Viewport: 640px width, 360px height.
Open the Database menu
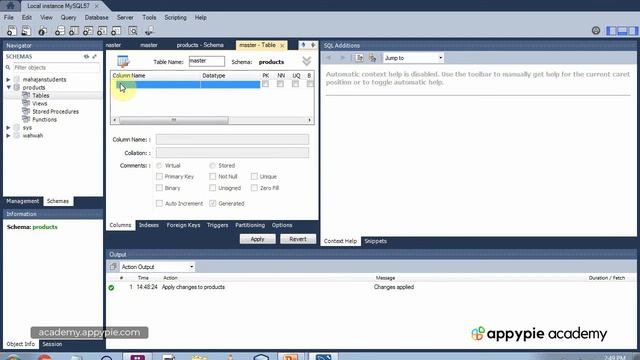click(x=96, y=18)
